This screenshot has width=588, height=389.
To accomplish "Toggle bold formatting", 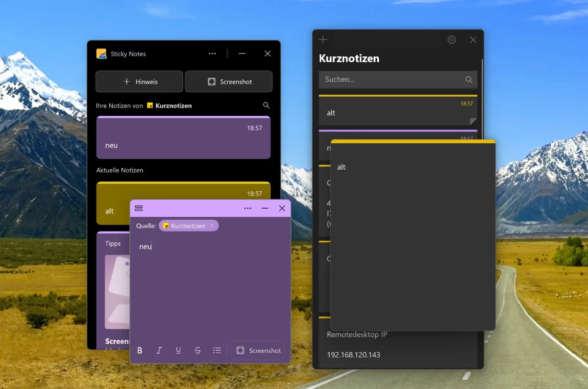I will (140, 350).
